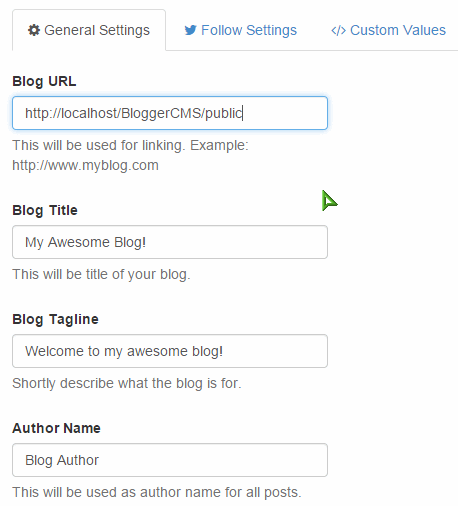Place cursor in the Blog Tagline field
This screenshot has height=506, width=458.
pos(170,351)
